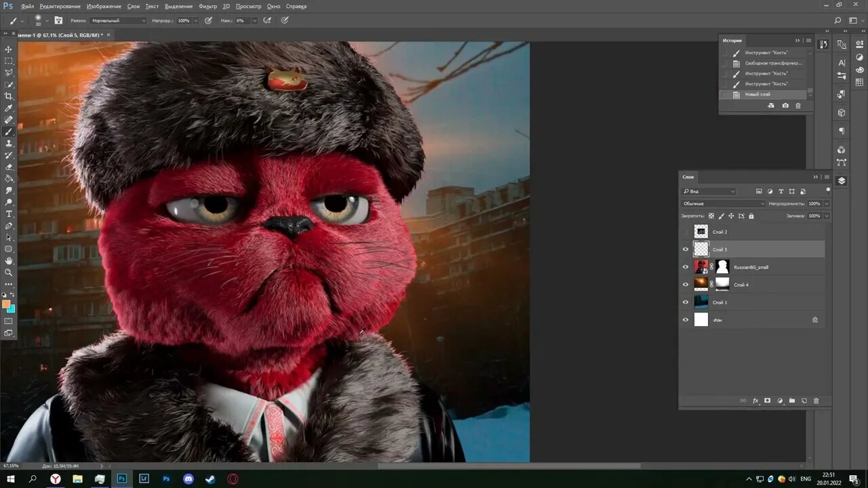This screenshot has height=488, width=868.
Task: Hide the RussianBG_small layer
Action: pos(686,267)
